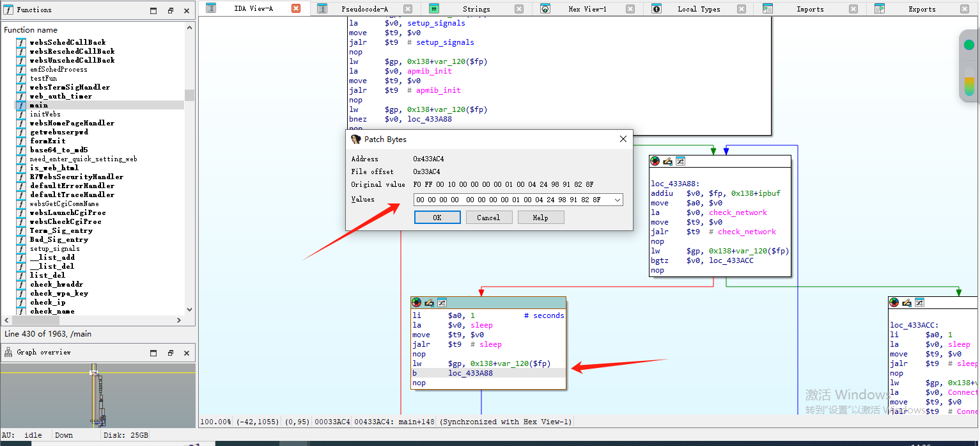Click the '100.00%' zoom status entry

tap(216, 422)
